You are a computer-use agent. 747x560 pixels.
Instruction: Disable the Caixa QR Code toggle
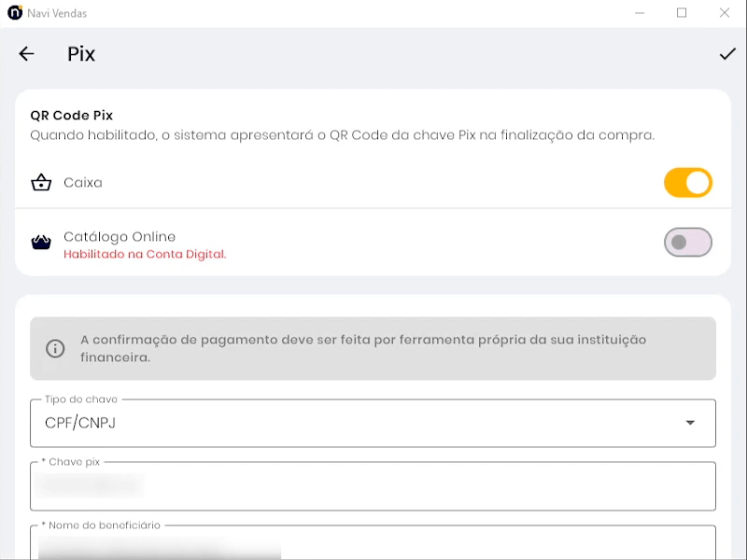[688, 183]
